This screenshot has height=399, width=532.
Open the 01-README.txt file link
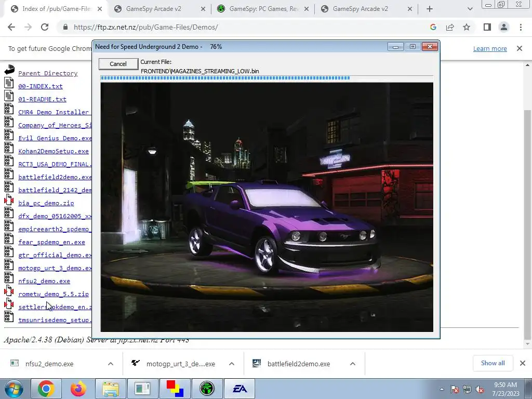tap(43, 99)
